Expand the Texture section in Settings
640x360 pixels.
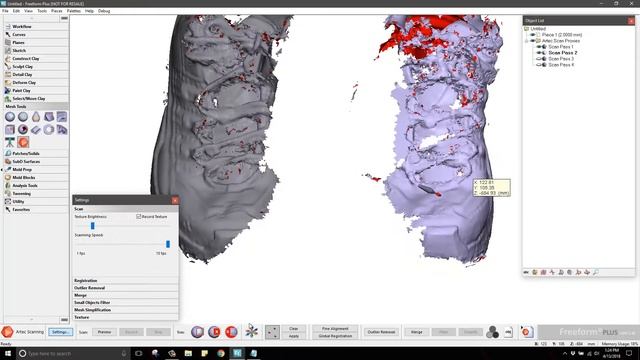[x=125, y=317]
